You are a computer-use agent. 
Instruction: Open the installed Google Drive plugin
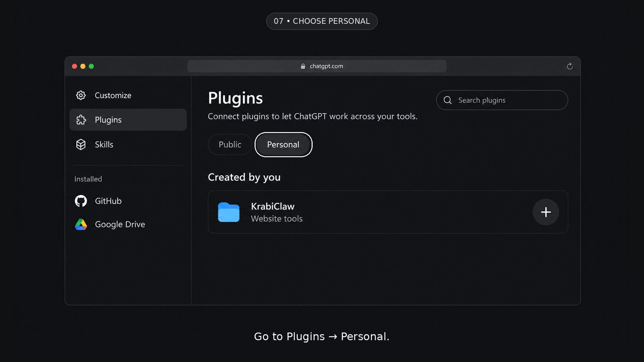tap(128, 224)
